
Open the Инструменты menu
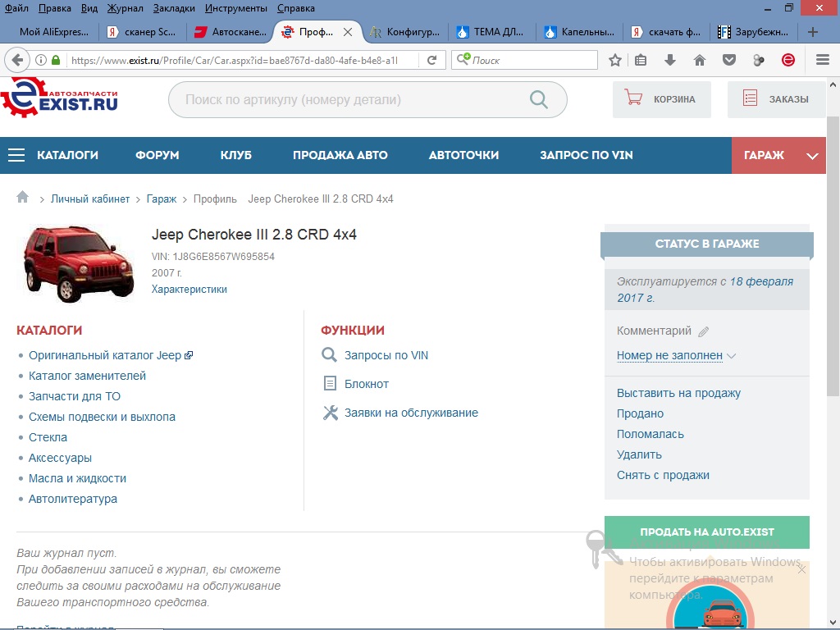click(x=235, y=8)
